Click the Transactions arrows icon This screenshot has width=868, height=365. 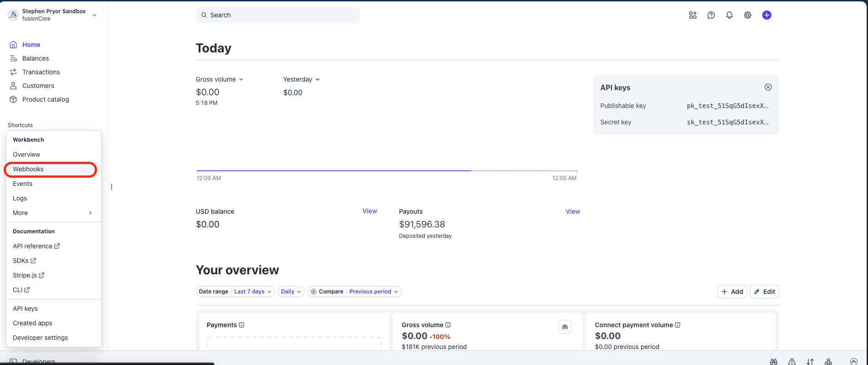[x=13, y=72]
